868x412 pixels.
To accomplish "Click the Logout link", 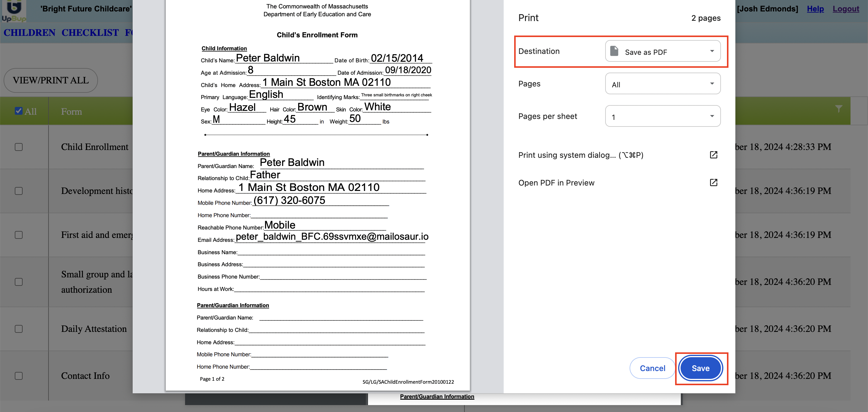I will [x=845, y=9].
